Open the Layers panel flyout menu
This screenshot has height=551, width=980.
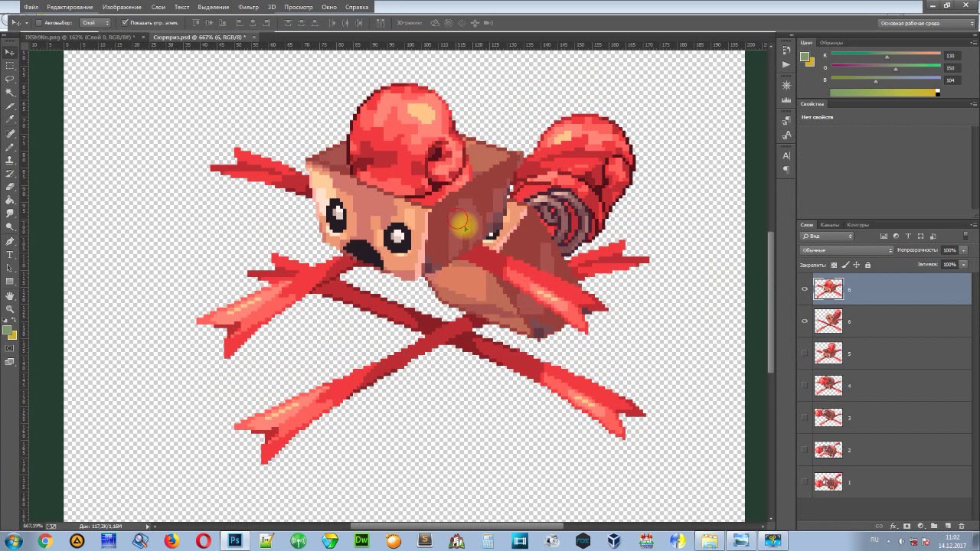tap(973, 225)
